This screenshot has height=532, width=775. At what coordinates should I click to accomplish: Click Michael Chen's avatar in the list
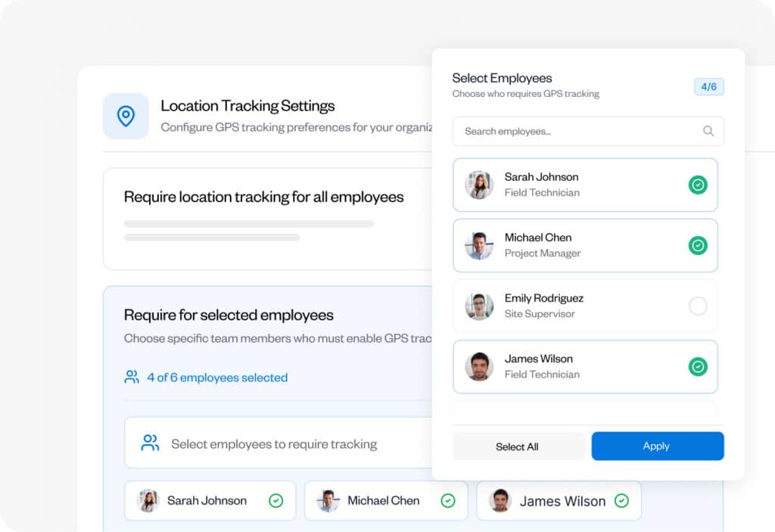pos(479,245)
